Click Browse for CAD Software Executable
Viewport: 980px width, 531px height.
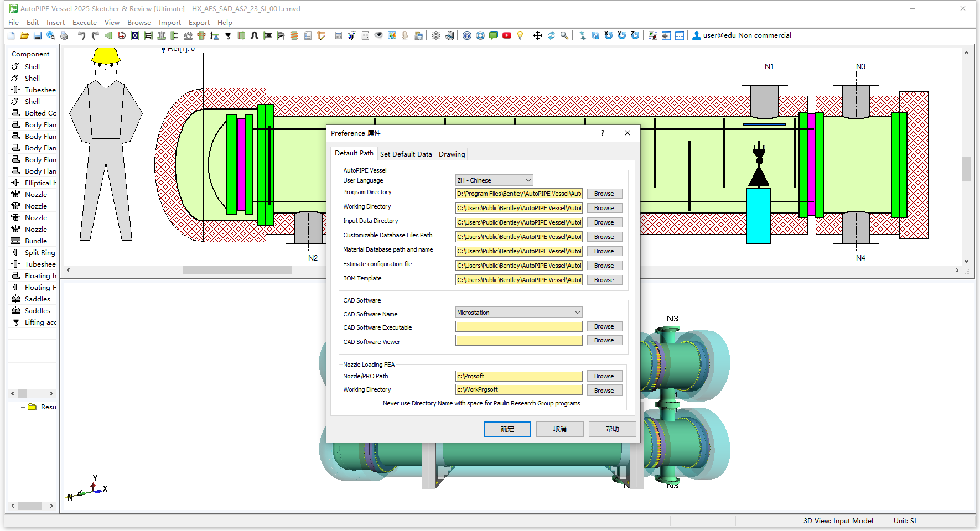(x=604, y=326)
